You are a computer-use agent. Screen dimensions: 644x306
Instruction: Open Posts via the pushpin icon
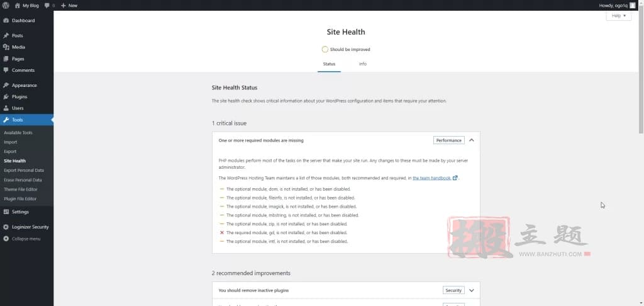pos(6,36)
